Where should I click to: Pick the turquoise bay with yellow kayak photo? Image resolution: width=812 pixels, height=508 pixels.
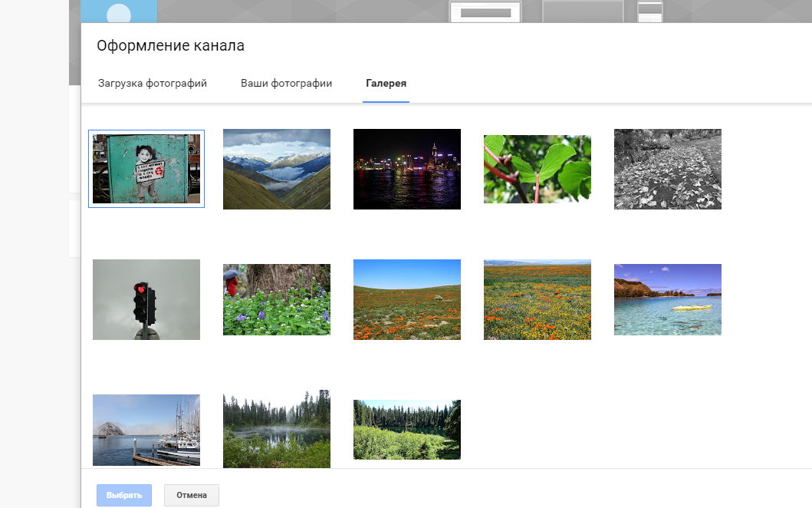point(668,299)
